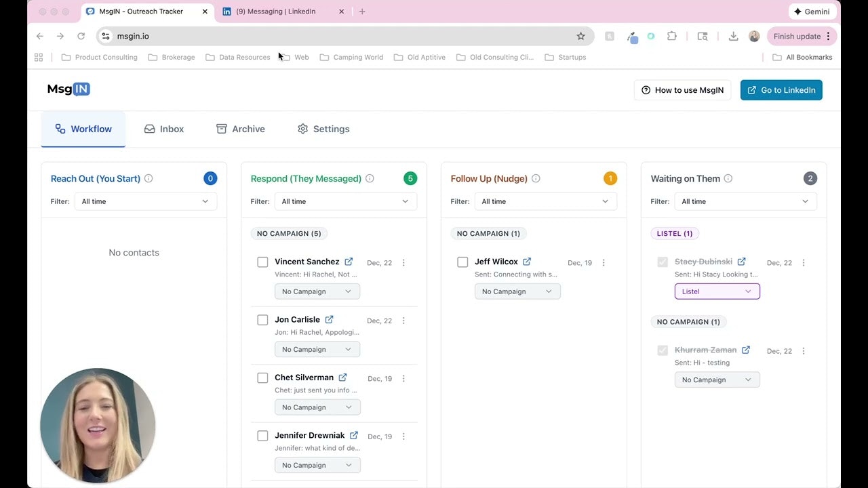Open more options for Chet Silverman card
This screenshot has width=868, height=488.
pyautogui.click(x=403, y=379)
